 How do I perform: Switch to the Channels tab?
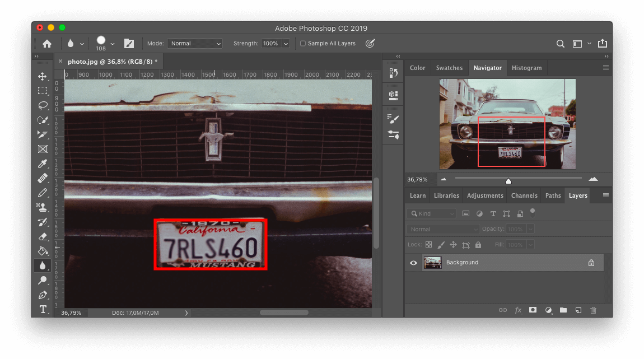click(x=524, y=195)
